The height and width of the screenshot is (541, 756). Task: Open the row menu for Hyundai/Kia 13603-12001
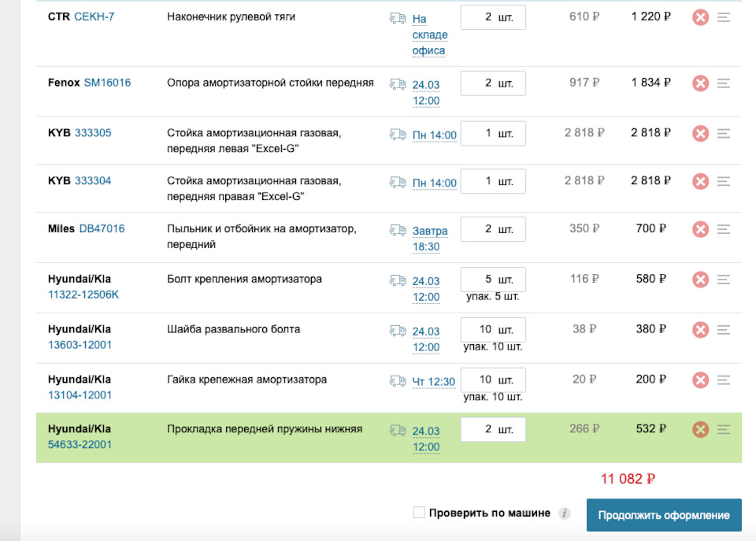[724, 330]
